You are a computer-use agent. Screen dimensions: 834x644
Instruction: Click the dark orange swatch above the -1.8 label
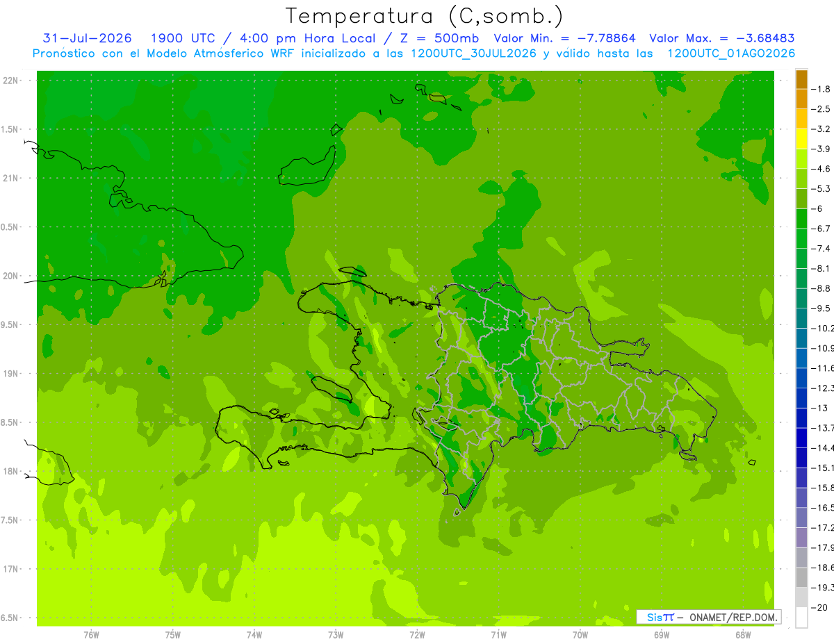pyautogui.click(x=801, y=79)
